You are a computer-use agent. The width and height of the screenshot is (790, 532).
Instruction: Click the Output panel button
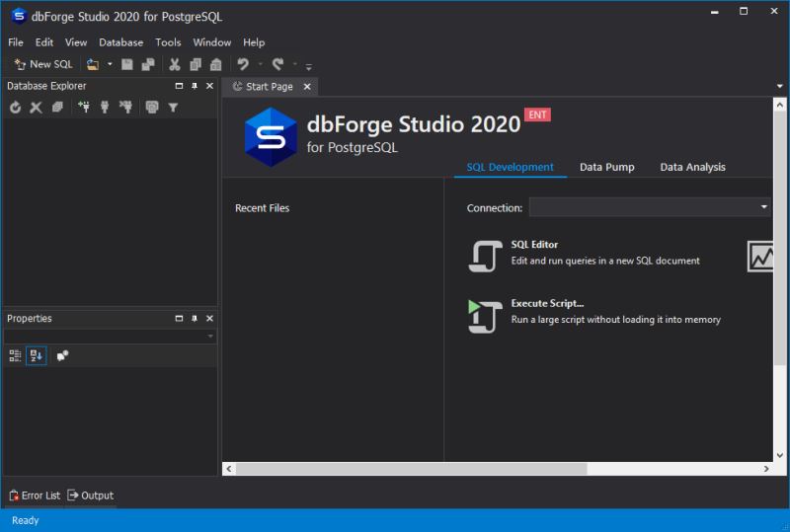90,495
